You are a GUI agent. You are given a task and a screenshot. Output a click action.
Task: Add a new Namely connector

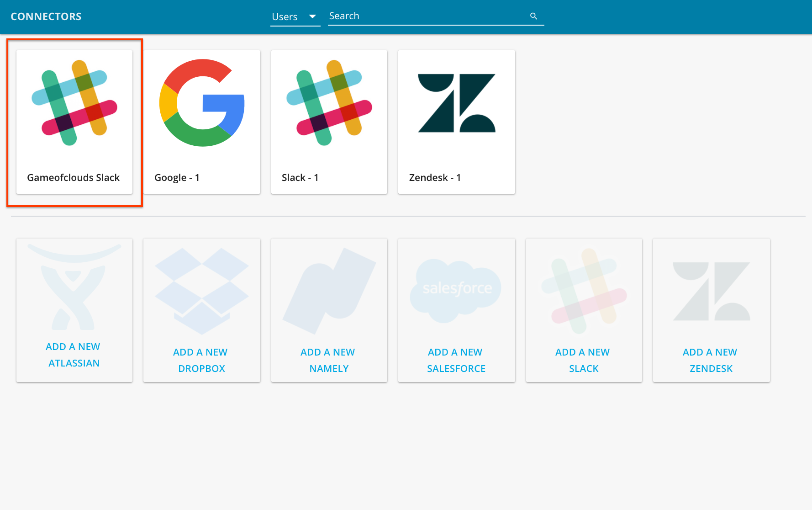tap(328, 361)
